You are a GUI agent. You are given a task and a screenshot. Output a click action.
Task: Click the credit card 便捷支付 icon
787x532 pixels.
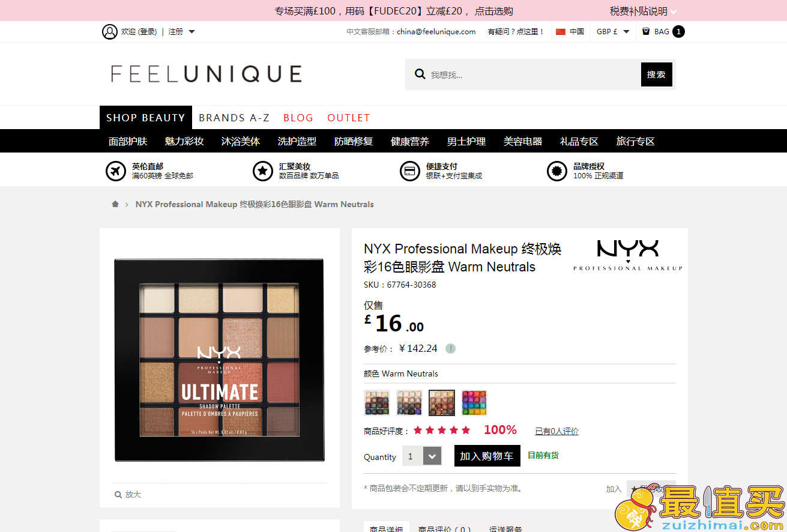coord(410,171)
